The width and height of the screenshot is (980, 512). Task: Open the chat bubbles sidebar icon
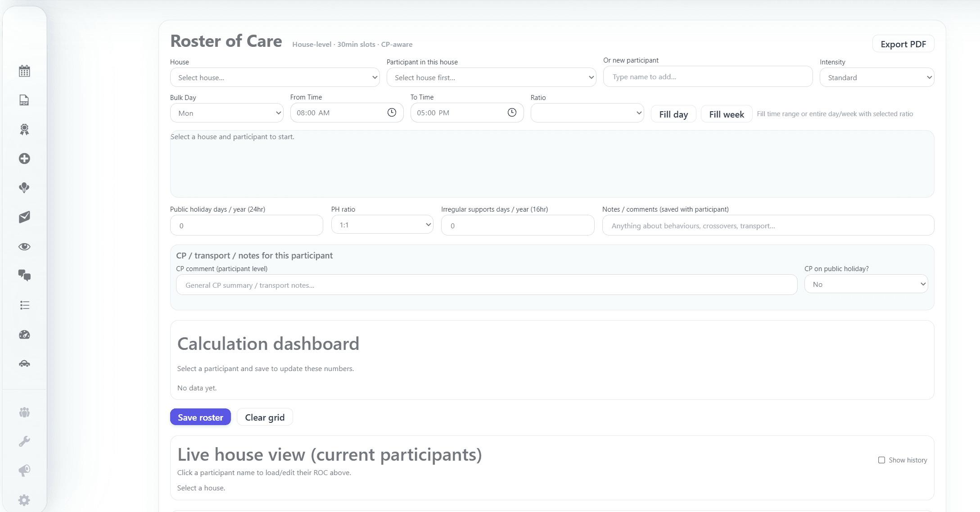[x=24, y=276]
